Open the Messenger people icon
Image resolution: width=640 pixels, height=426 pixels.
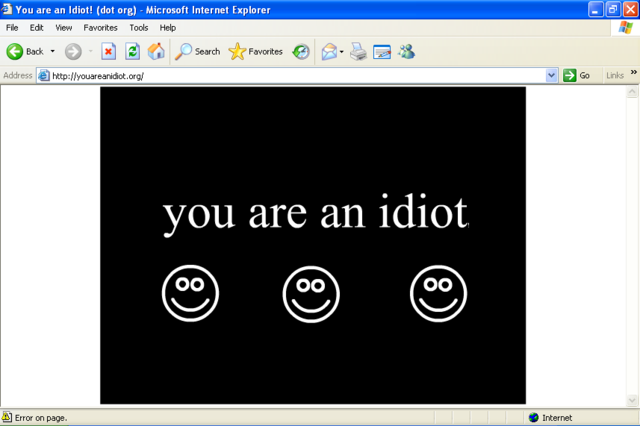[x=407, y=51]
